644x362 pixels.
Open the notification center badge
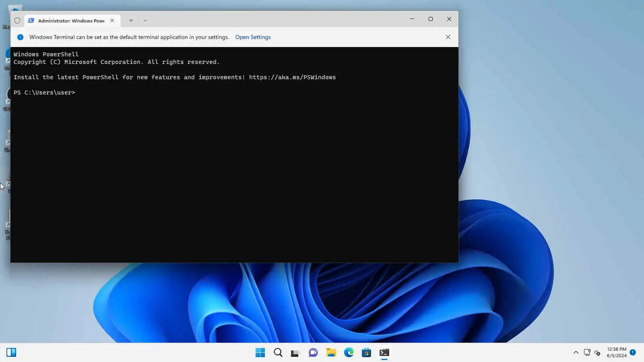pyautogui.click(x=633, y=352)
